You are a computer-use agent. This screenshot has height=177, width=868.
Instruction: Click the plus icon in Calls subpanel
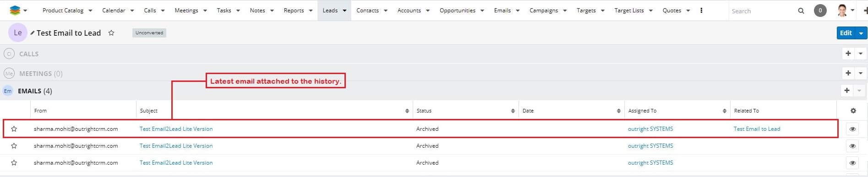(848, 54)
